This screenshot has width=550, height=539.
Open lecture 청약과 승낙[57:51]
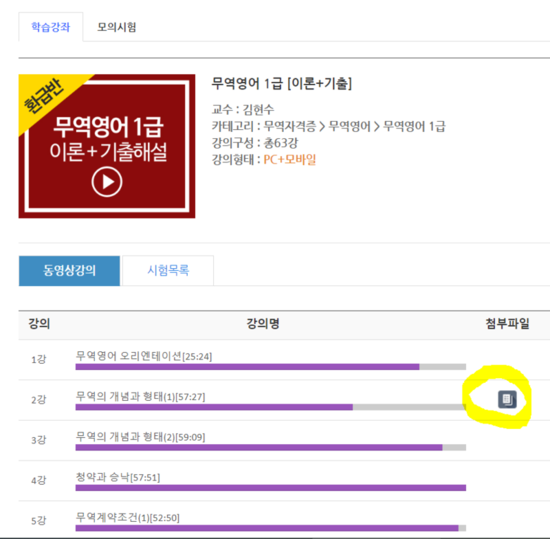pos(118,477)
